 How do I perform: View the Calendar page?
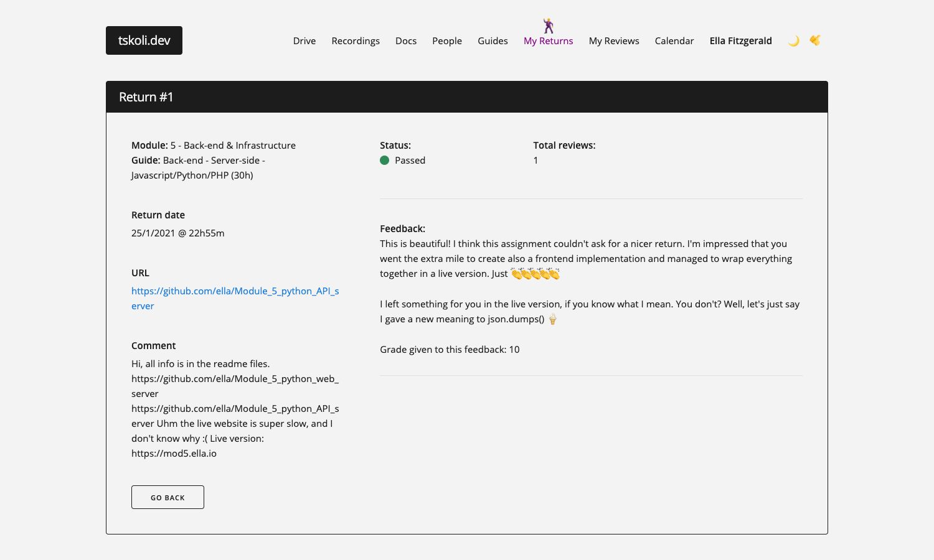(674, 41)
